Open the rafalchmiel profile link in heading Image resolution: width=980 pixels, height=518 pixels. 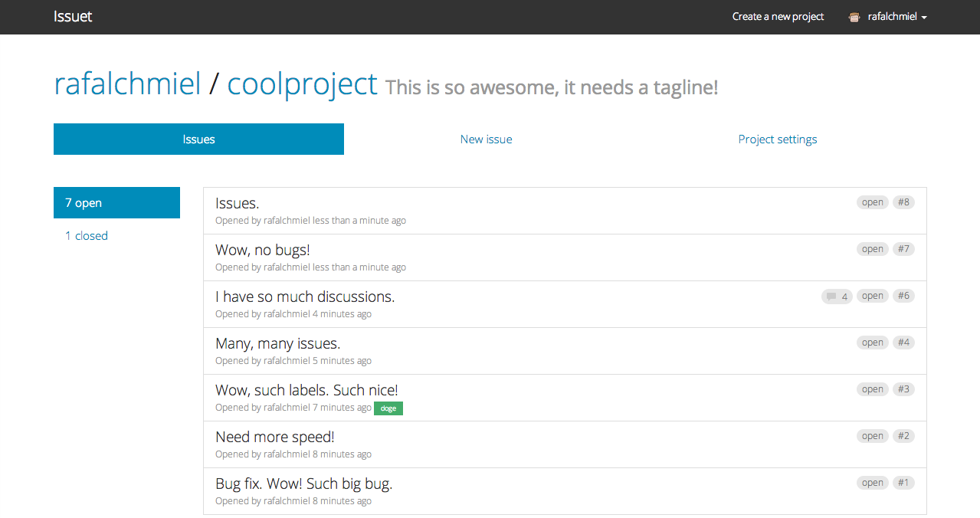click(127, 84)
